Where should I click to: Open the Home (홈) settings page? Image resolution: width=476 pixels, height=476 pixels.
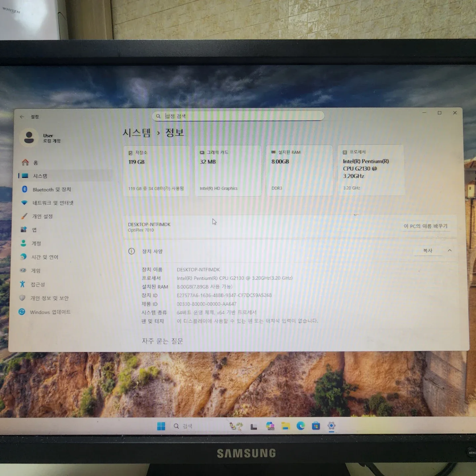tap(35, 163)
